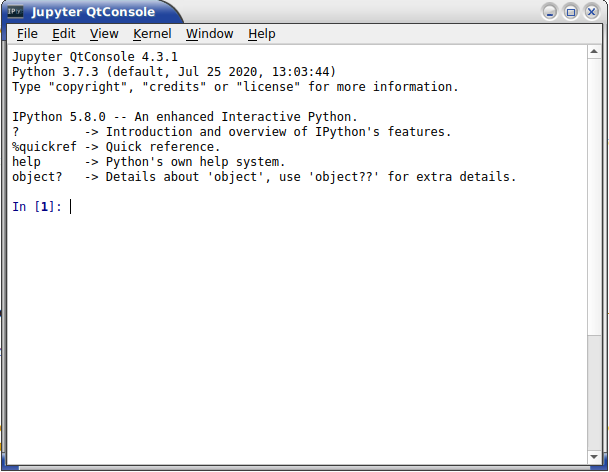The image size is (609, 472).
Task: Click the scrollbar up arrow
Action: click(x=593, y=52)
